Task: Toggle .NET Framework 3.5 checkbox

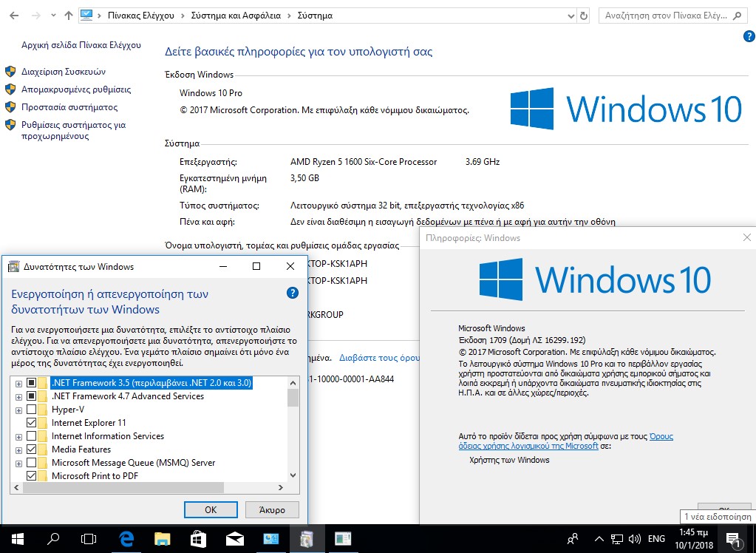Action: point(31,383)
